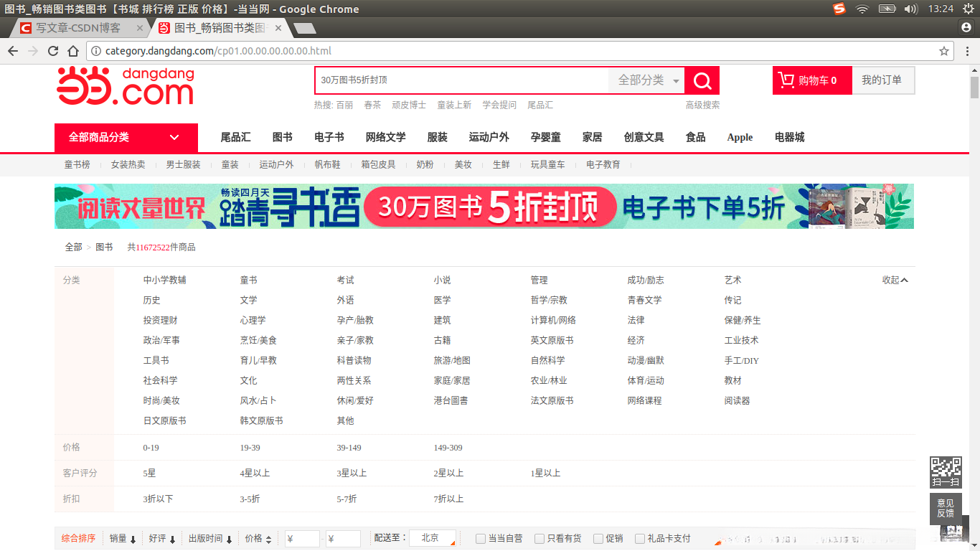This screenshot has height=551, width=980.
Task: Close the 图书_畅销图书 browser tab
Action: coord(278,28)
